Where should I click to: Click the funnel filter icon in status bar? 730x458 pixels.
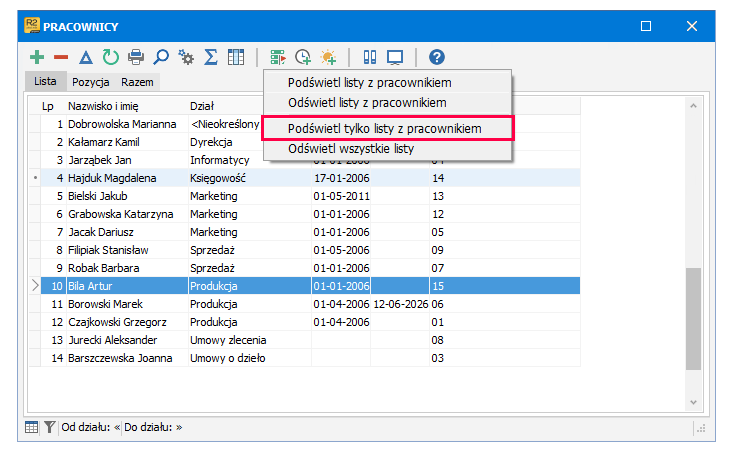50,427
